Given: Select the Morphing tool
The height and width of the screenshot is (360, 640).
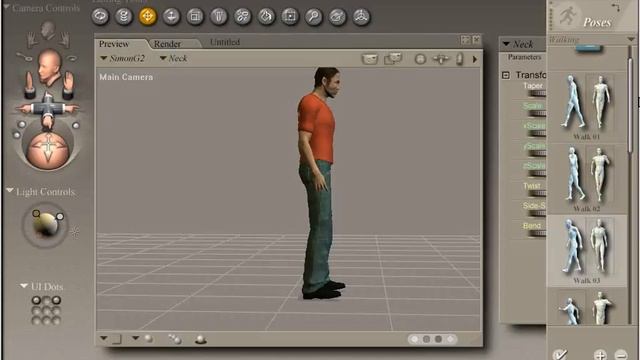Looking at the screenshot, I should pos(337,17).
